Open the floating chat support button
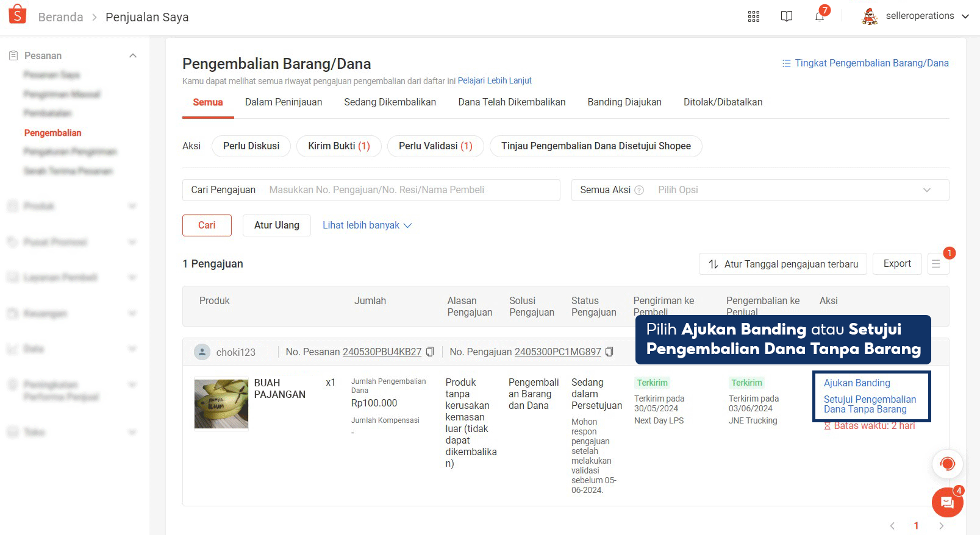The height and width of the screenshot is (535, 980). tap(947, 502)
